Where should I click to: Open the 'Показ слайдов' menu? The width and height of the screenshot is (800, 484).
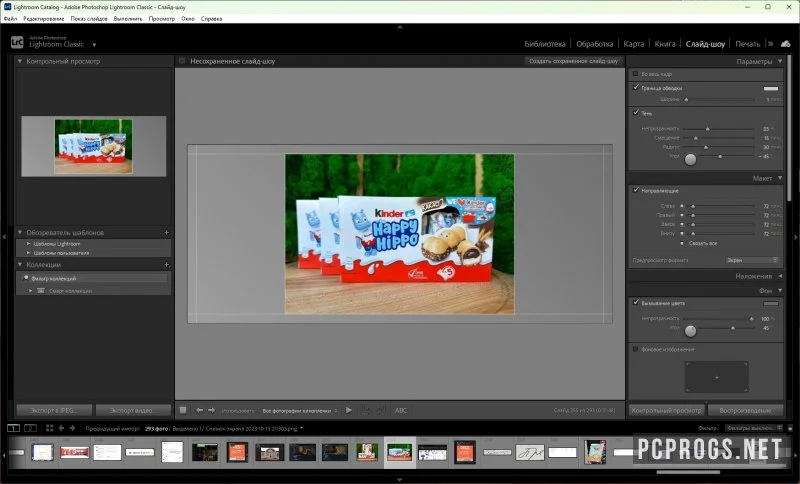(89, 18)
